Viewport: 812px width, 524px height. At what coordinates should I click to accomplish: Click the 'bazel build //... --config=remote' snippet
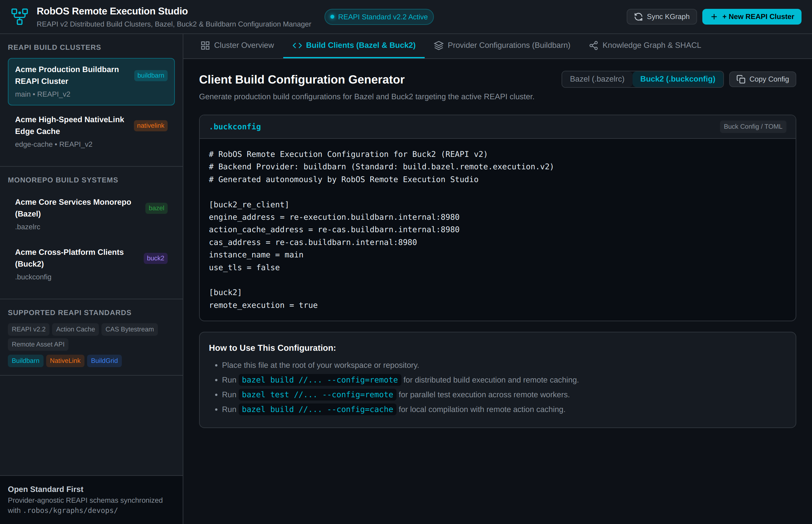pyautogui.click(x=320, y=380)
